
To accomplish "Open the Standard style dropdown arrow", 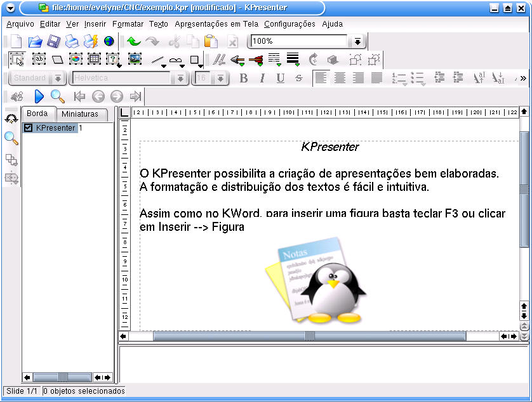I will pyautogui.click(x=58, y=79).
